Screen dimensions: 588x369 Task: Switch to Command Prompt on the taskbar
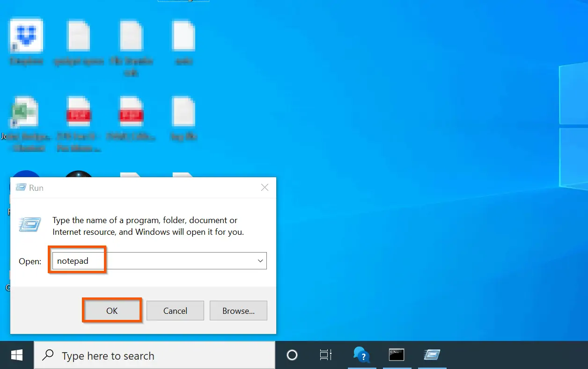(x=397, y=355)
